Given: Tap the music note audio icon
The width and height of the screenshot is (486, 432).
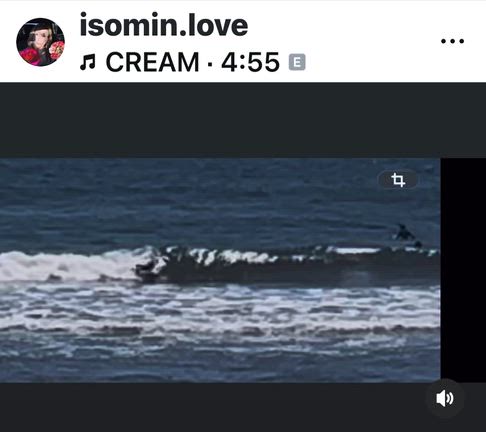Looking at the screenshot, I should (x=88, y=63).
